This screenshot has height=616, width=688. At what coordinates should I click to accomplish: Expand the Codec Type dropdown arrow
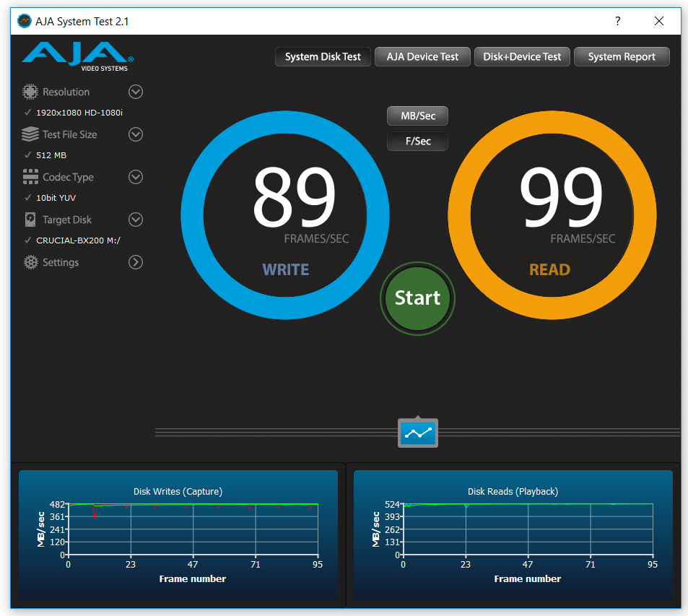[136, 177]
